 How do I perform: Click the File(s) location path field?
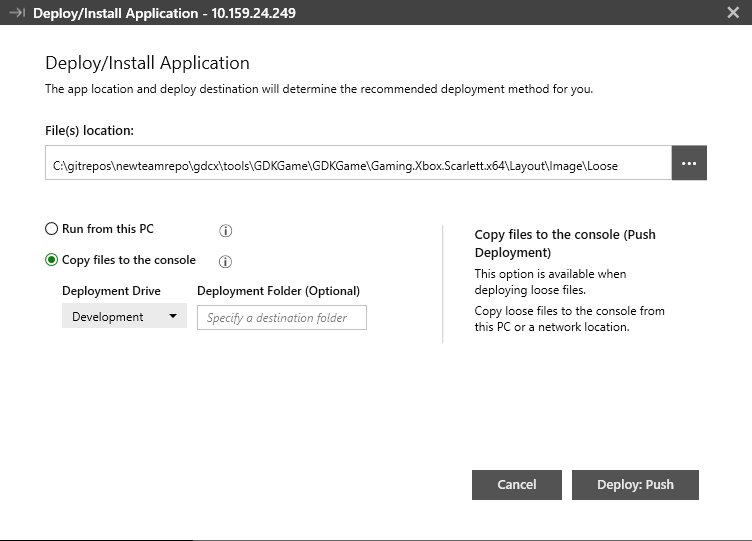(358, 163)
